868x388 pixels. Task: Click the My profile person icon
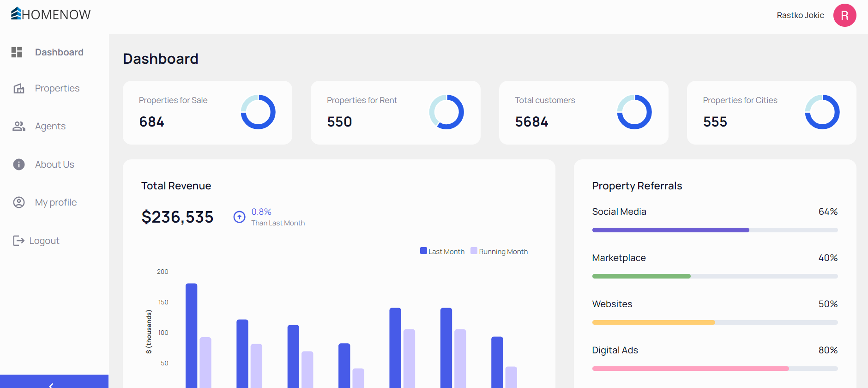click(19, 202)
